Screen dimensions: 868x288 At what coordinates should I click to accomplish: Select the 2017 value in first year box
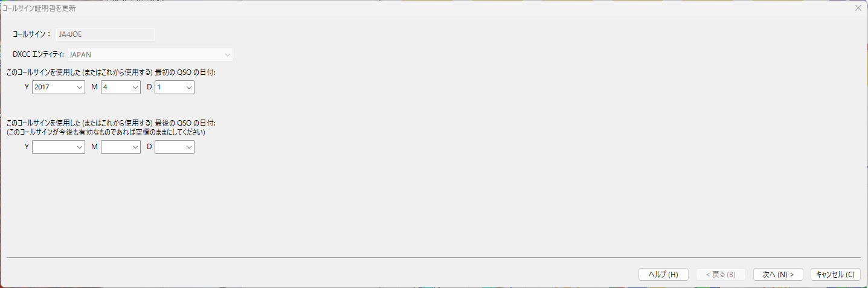click(42, 88)
